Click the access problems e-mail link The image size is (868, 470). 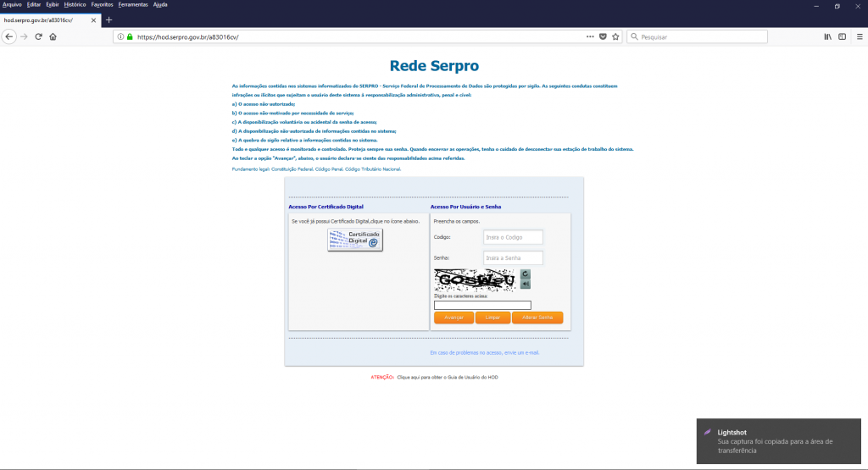click(x=484, y=352)
